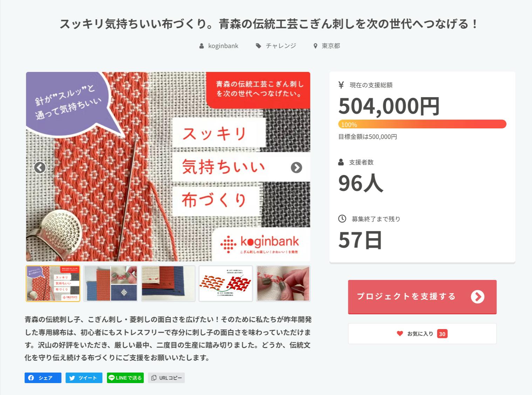Click the tag icon beside チャレンジ
Screen dimensions: 532x395
pos(258,46)
